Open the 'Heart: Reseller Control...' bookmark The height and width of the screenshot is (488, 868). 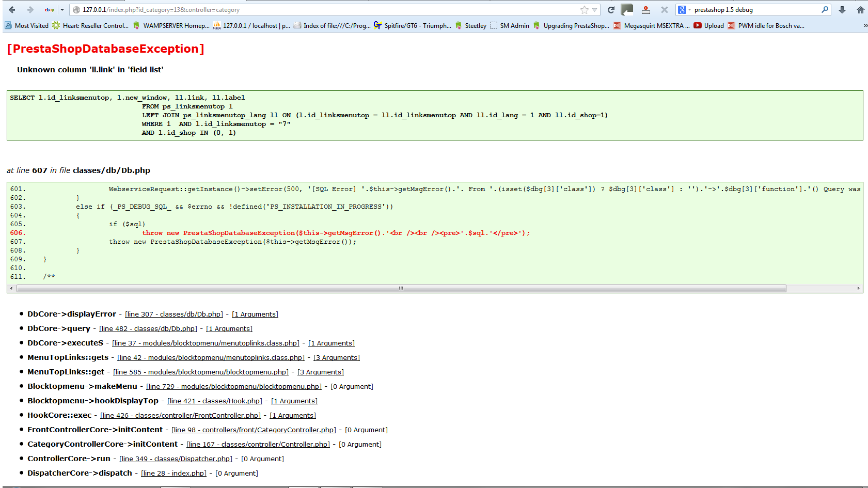pyautogui.click(x=90, y=26)
